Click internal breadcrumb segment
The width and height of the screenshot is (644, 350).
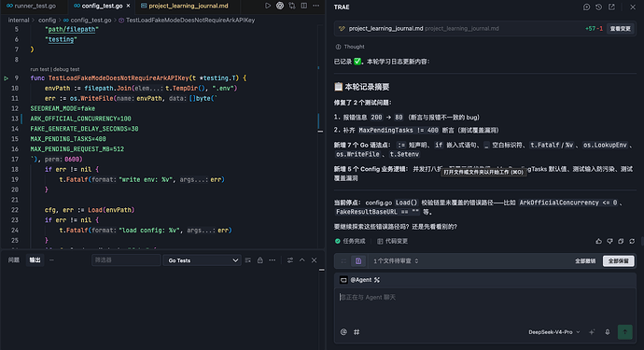coord(19,20)
